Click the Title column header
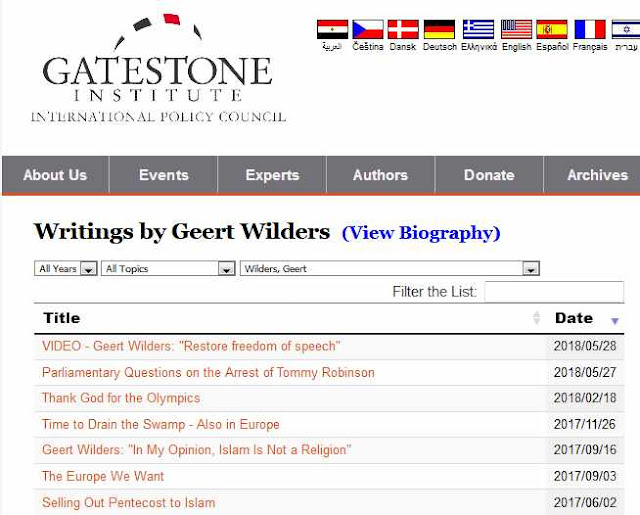 point(62,318)
